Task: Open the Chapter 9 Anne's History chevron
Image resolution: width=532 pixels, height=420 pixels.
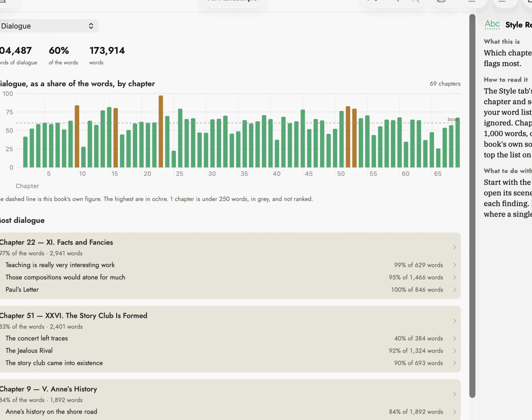Action: click(454, 394)
